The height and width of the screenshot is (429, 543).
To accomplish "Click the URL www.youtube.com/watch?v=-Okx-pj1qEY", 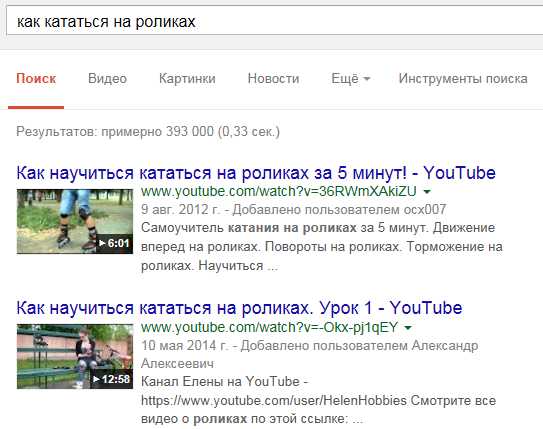I will 269,327.
